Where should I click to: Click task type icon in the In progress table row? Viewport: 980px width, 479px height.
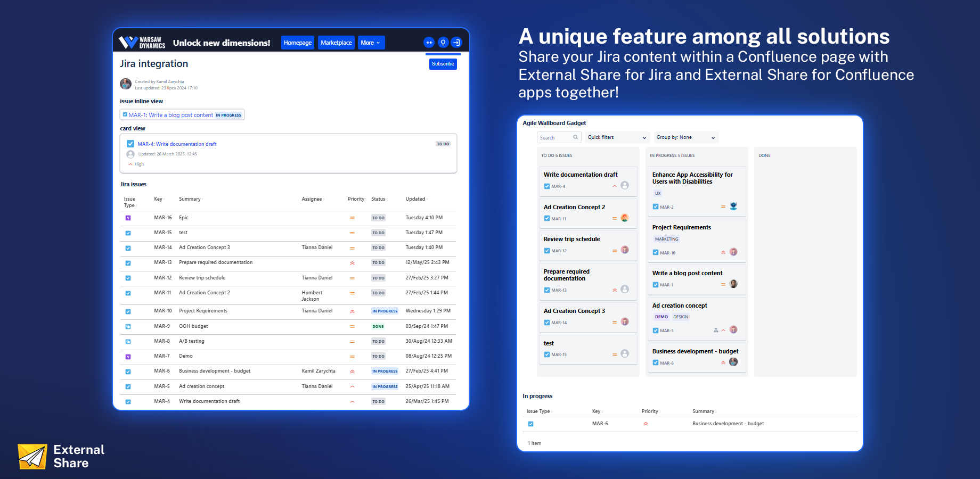[530, 424]
